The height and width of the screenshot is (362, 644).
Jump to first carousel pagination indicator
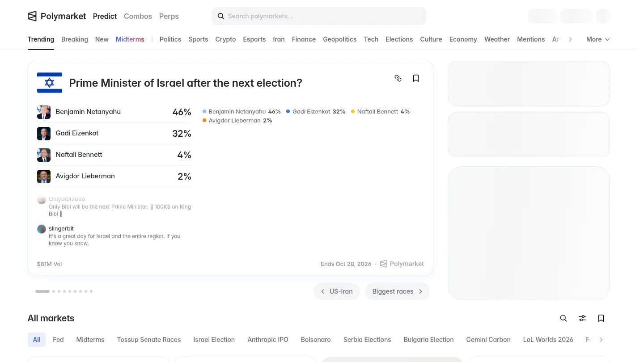(x=42, y=291)
